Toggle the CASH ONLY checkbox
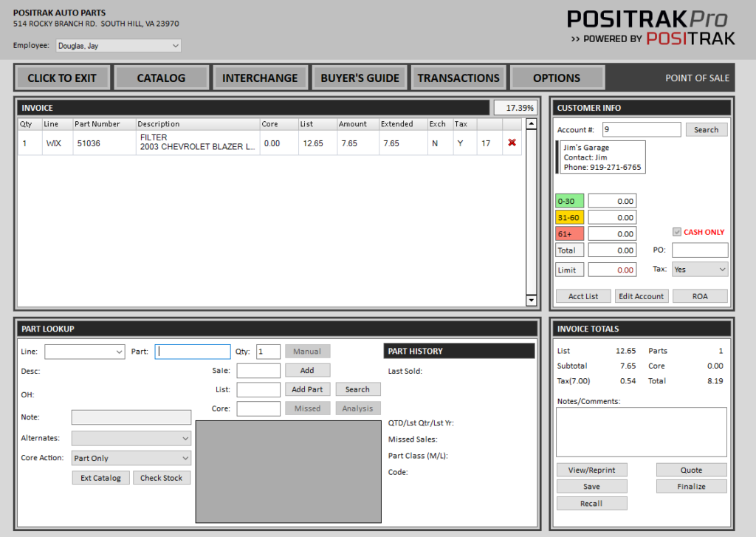Viewport: 756px width, 537px height. pyautogui.click(x=677, y=232)
